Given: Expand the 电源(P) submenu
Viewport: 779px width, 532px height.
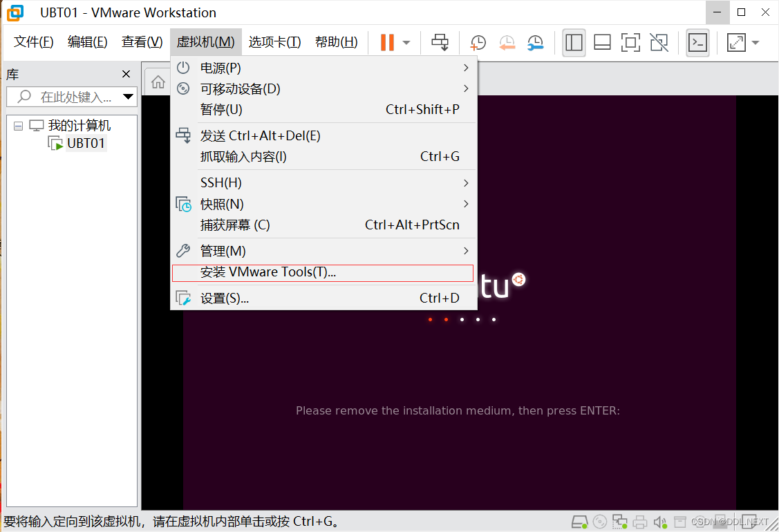Looking at the screenshot, I should pyautogui.click(x=324, y=68).
